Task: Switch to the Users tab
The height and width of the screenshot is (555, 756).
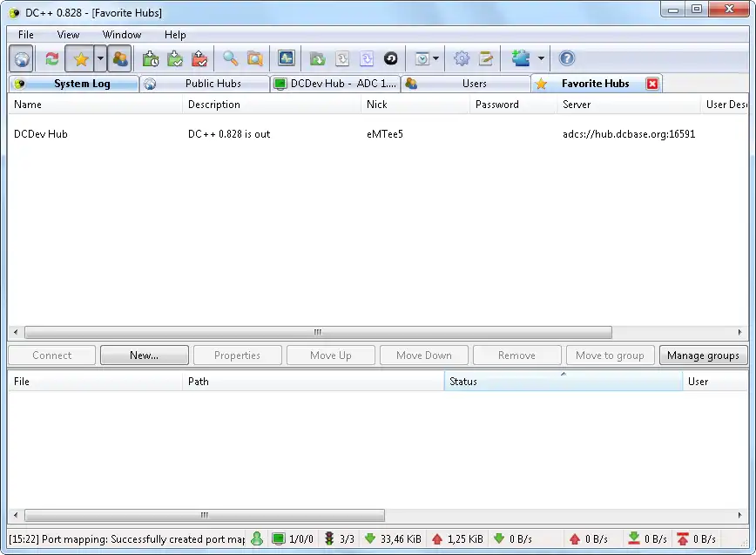Action: [466, 84]
